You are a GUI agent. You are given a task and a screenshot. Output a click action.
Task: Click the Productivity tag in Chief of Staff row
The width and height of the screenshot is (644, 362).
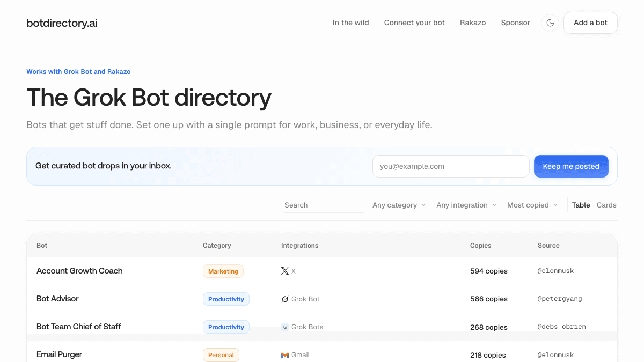tap(226, 327)
